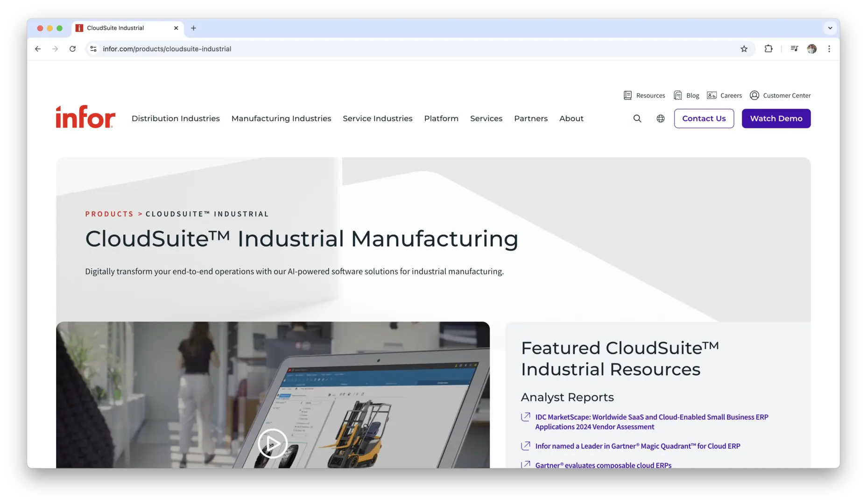867x504 pixels.
Task: Open the Customer Center link
Action: point(787,95)
